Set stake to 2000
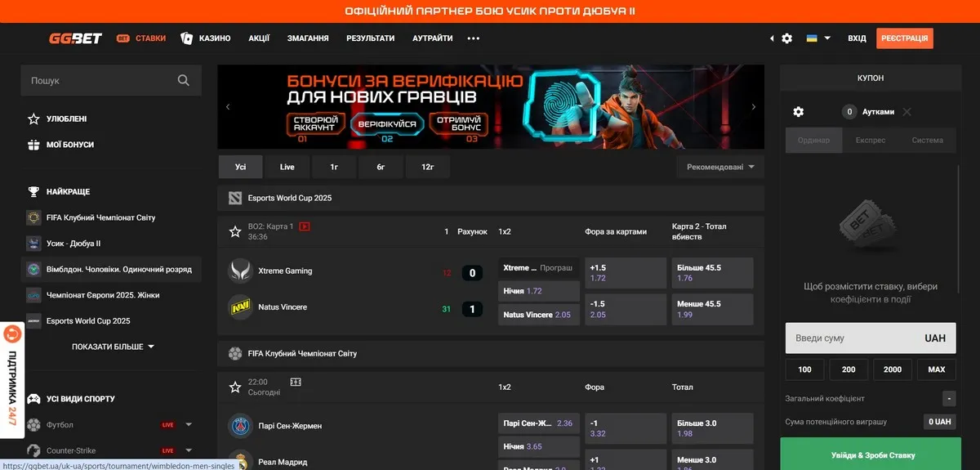 pyautogui.click(x=893, y=369)
